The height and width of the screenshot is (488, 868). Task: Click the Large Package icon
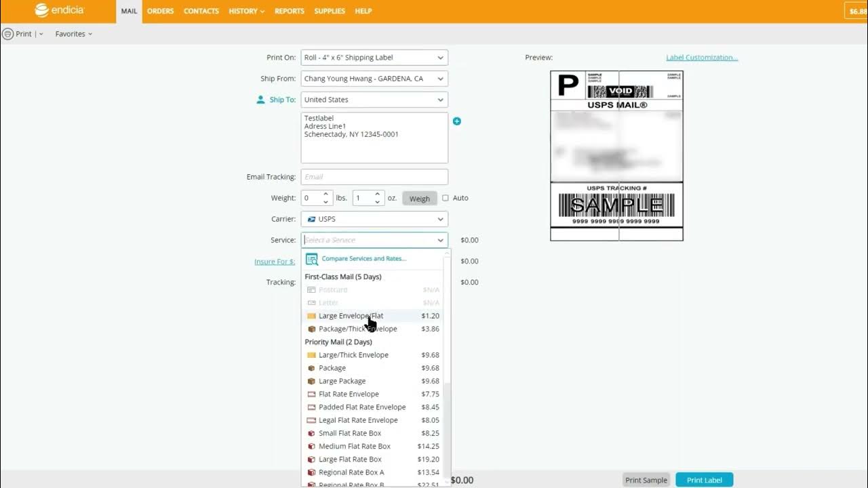[x=311, y=381]
